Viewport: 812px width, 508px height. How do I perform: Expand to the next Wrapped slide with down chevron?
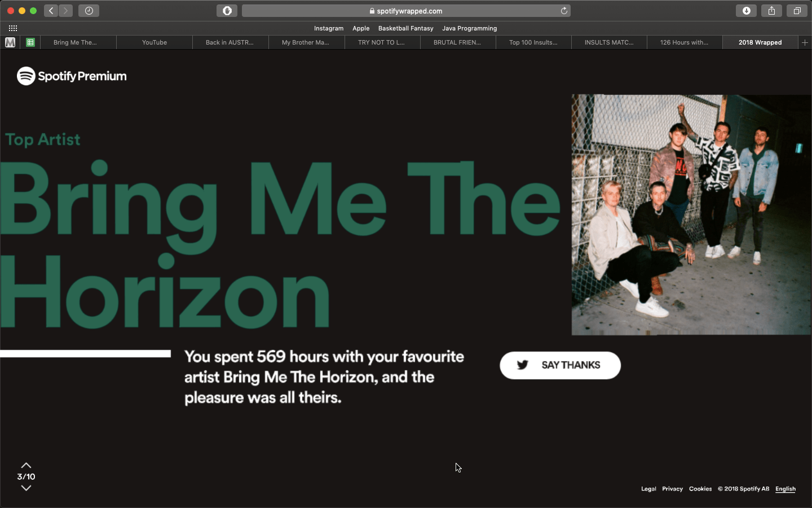click(26, 488)
